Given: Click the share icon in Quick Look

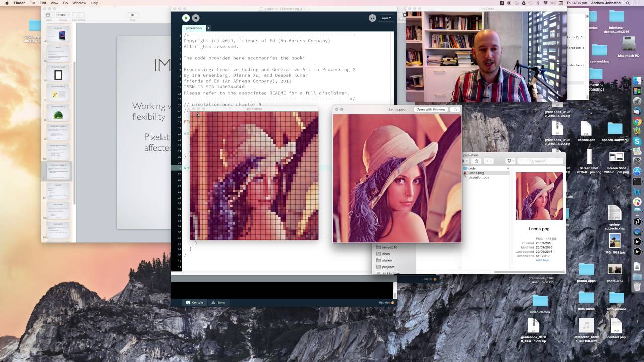Looking at the screenshot, I should click(455, 109).
